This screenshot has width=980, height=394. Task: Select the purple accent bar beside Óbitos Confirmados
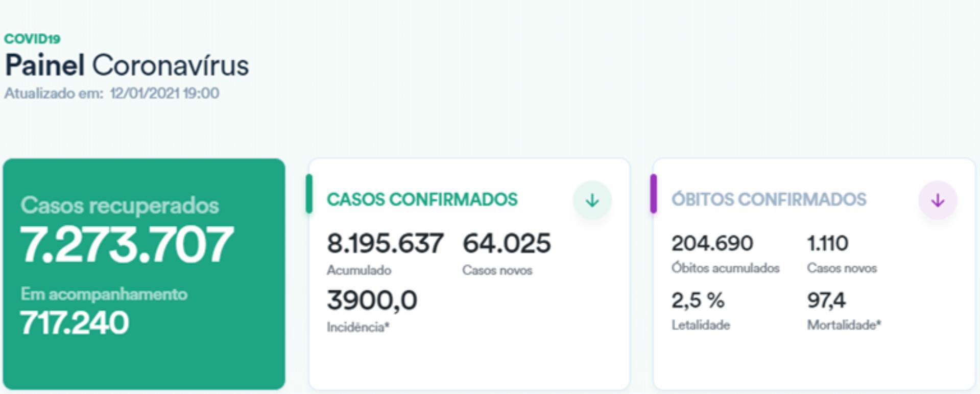(653, 194)
